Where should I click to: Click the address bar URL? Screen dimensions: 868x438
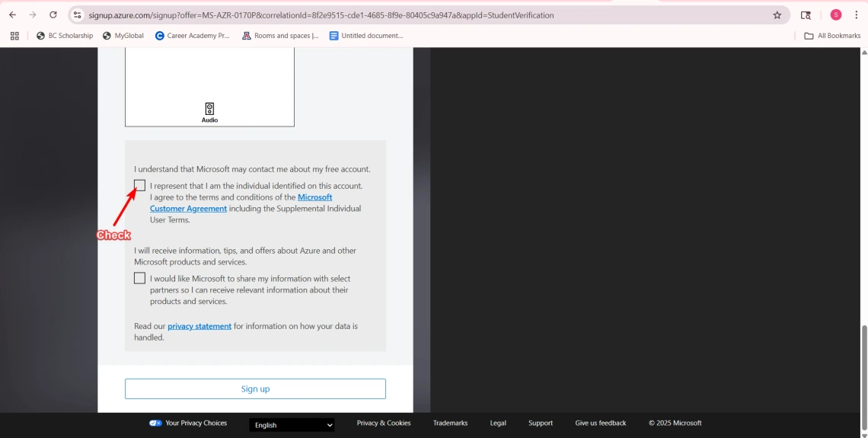pyautogui.click(x=321, y=15)
